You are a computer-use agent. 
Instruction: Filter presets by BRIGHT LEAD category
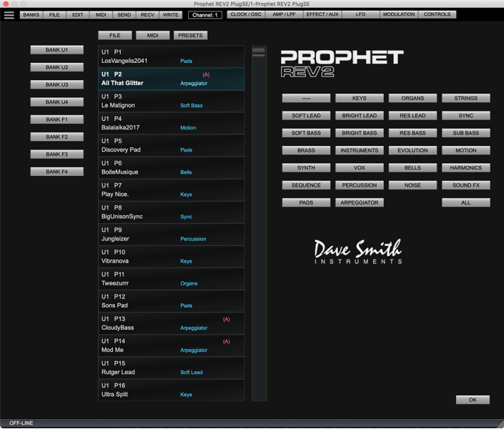[x=360, y=115]
